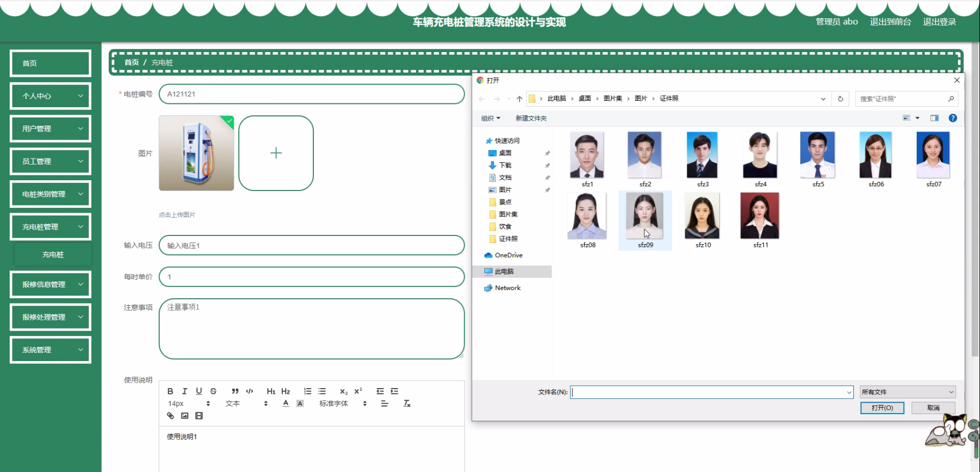Click the insert image icon in editor toolbar
The image size is (980, 472).
tap(185, 416)
